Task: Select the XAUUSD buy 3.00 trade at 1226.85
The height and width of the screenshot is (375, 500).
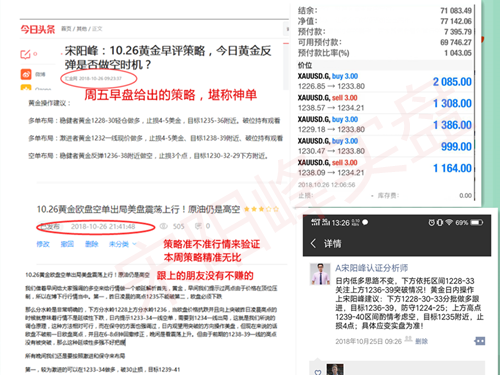Action: coord(384,81)
